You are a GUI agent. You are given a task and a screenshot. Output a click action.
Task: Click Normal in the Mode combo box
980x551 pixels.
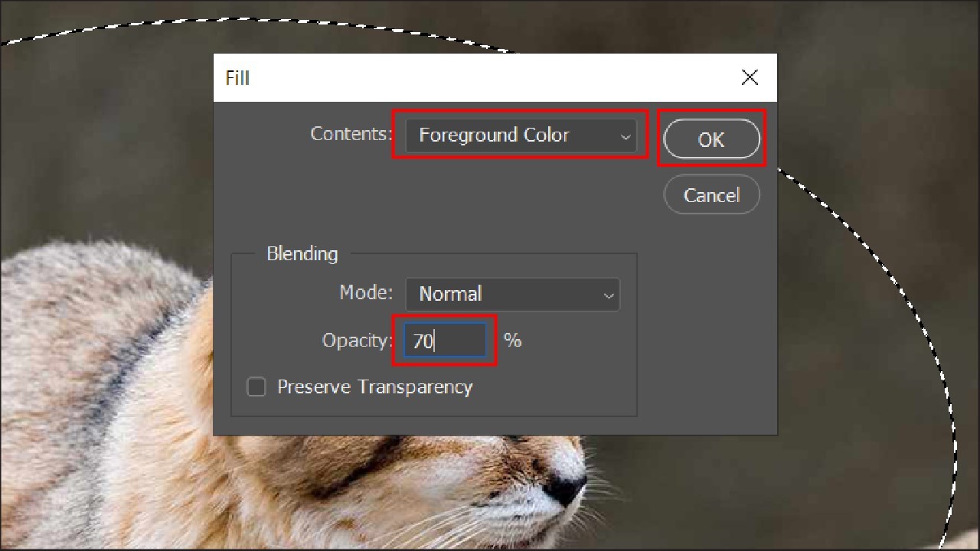(x=450, y=294)
